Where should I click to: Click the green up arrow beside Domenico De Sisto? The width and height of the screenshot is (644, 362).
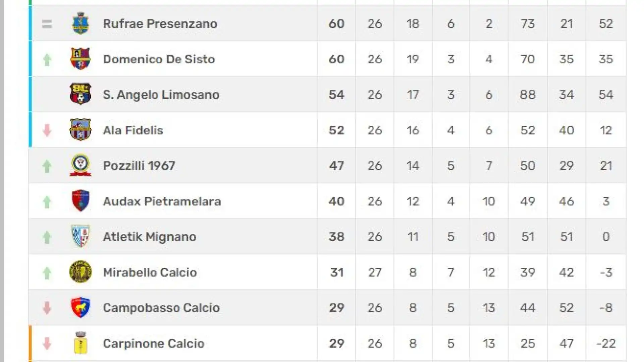(x=47, y=60)
